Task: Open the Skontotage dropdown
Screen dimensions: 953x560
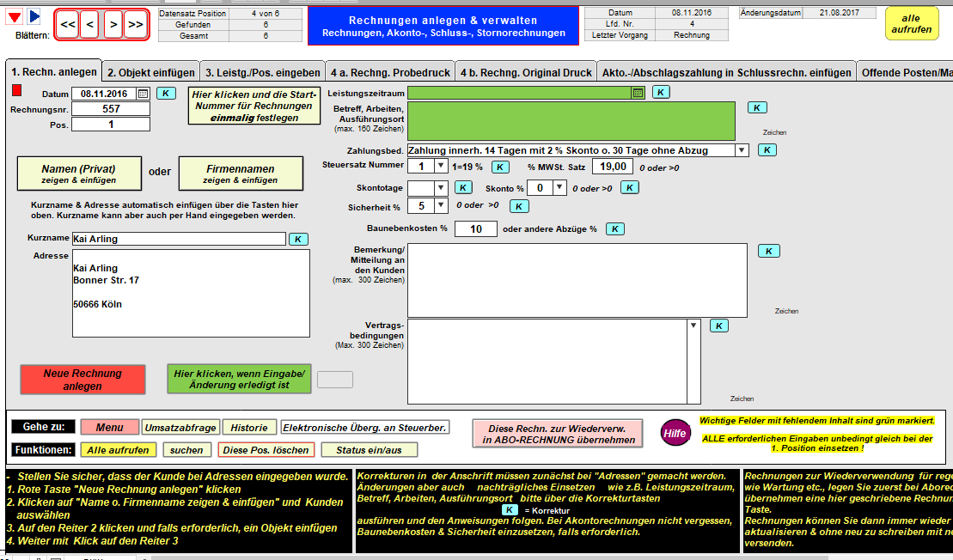Action: click(441, 188)
